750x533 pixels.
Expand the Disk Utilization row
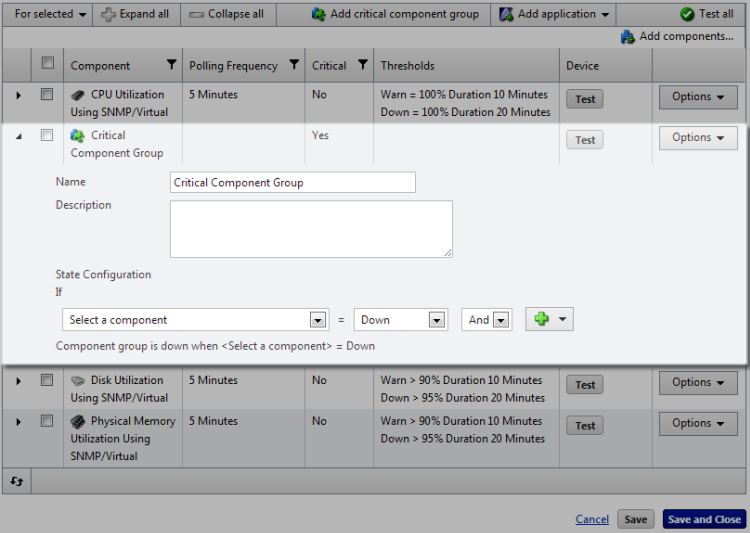[x=18, y=381]
